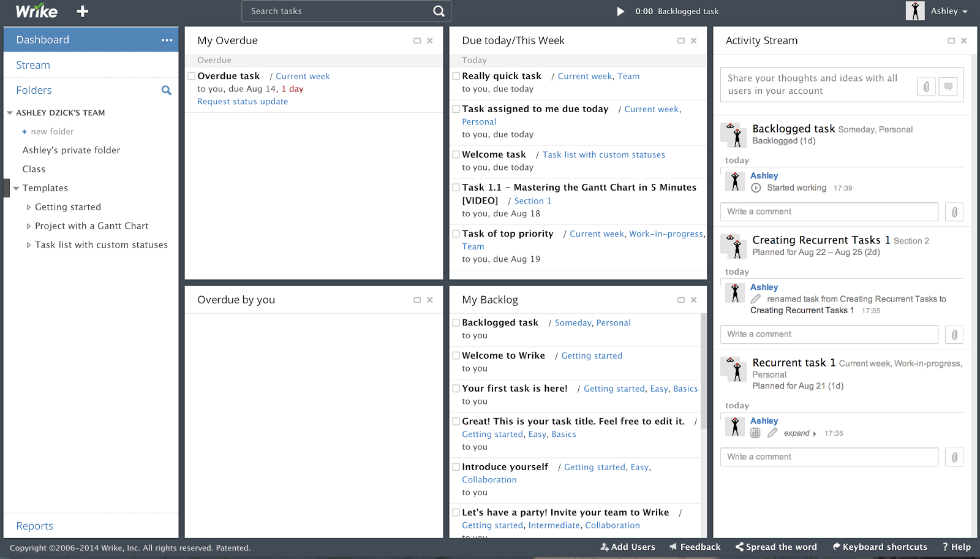Click the attach file paperclip in share box
This screenshot has height=559, width=980.
pyautogui.click(x=926, y=86)
